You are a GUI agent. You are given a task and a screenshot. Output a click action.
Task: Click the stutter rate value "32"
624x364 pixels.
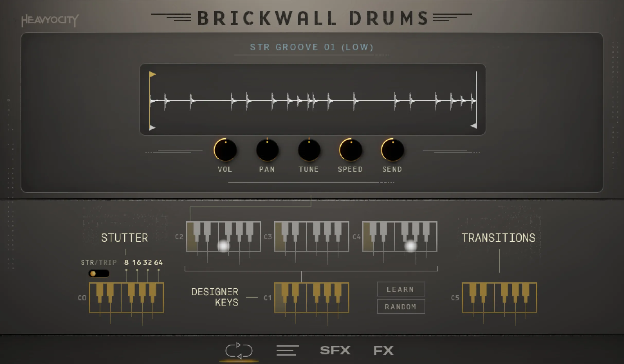[x=148, y=262]
